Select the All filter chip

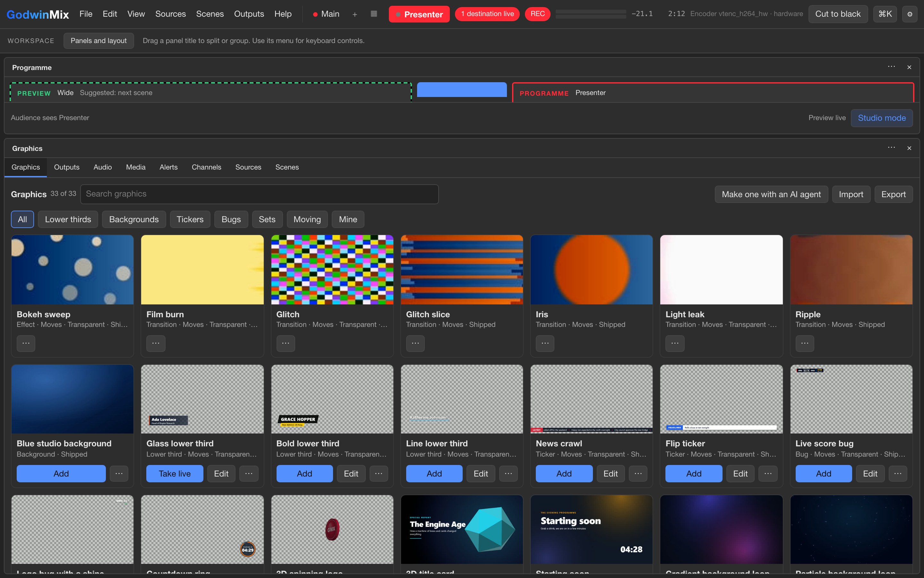coord(22,219)
